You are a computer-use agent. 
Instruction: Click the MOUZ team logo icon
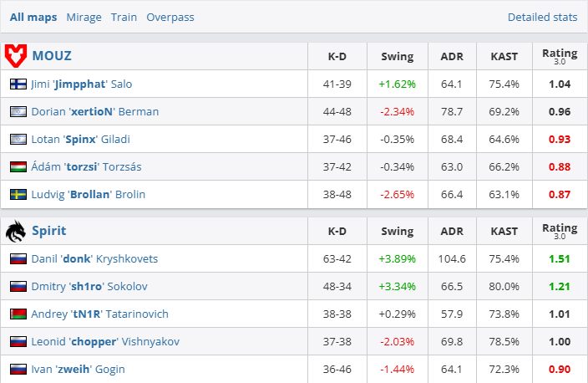(x=16, y=56)
